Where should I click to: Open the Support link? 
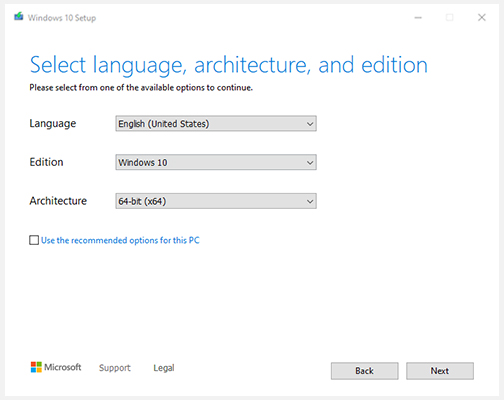point(115,368)
